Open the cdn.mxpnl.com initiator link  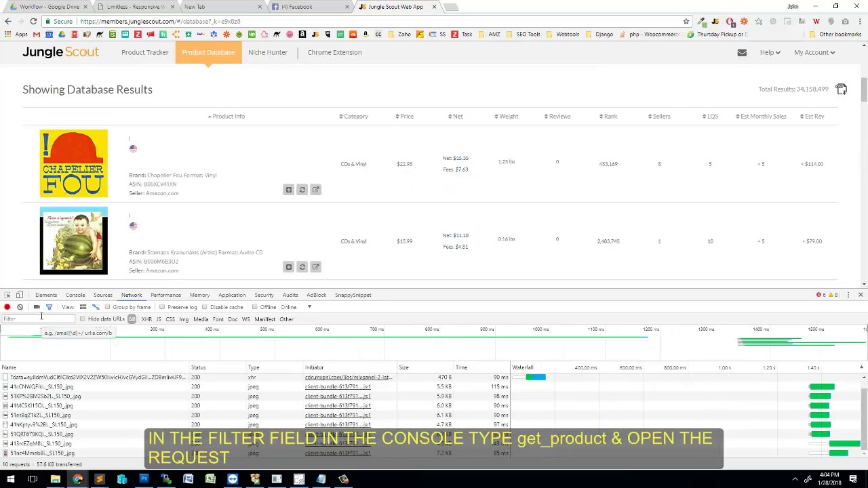348,377
